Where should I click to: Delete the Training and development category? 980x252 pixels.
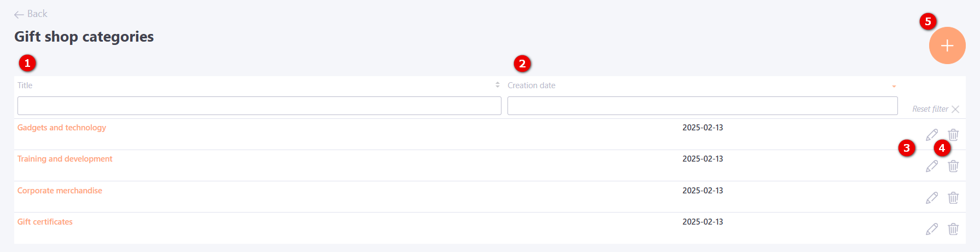pyautogui.click(x=953, y=166)
